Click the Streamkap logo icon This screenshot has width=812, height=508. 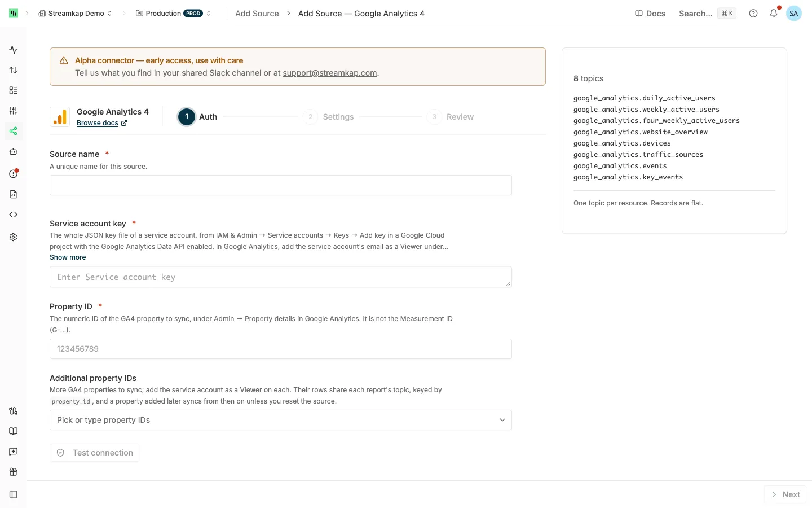click(x=14, y=13)
